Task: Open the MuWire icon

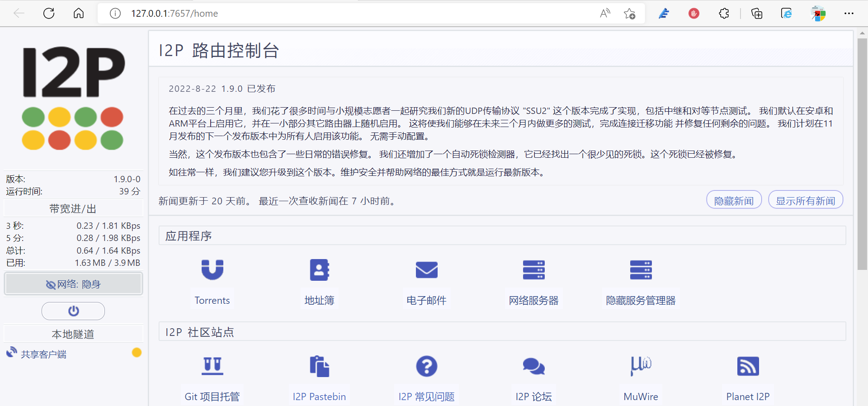Action: [641, 366]
